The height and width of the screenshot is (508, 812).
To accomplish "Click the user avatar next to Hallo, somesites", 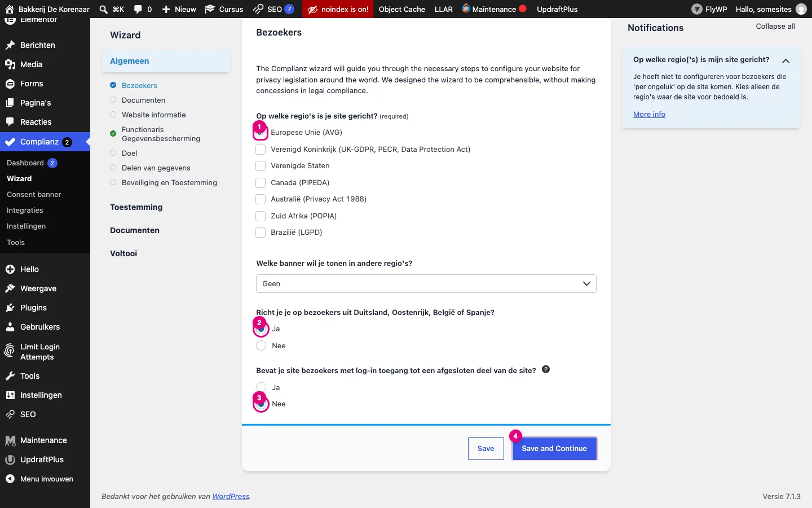I will tap(801, 9).
